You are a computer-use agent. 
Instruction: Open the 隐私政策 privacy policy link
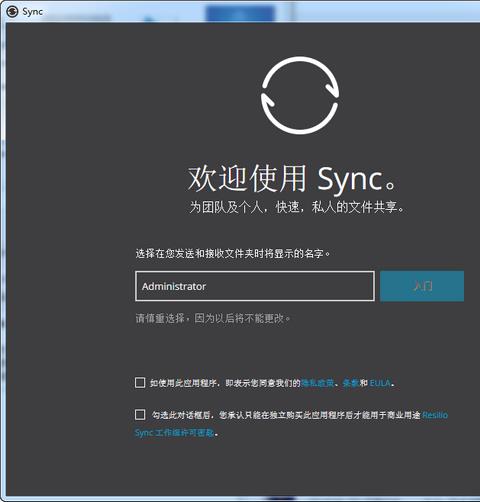tap(318, 383)
